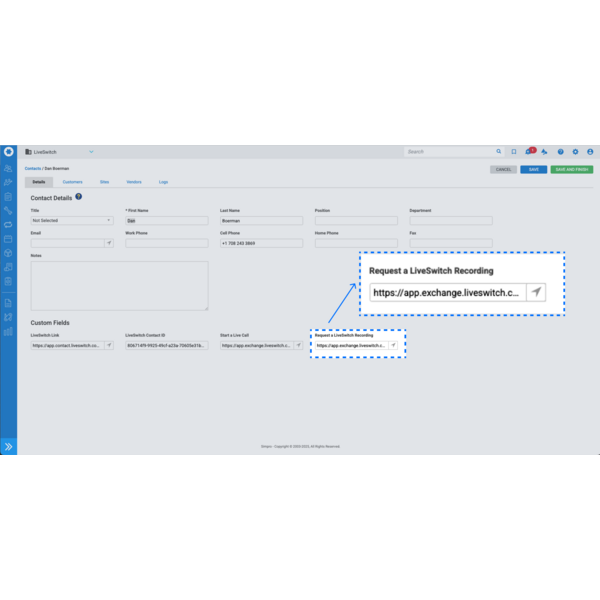Switch to the Vendors tab
Image resolution: width=600 pixels, height=600 pixels.
click(x=134, y=182)
